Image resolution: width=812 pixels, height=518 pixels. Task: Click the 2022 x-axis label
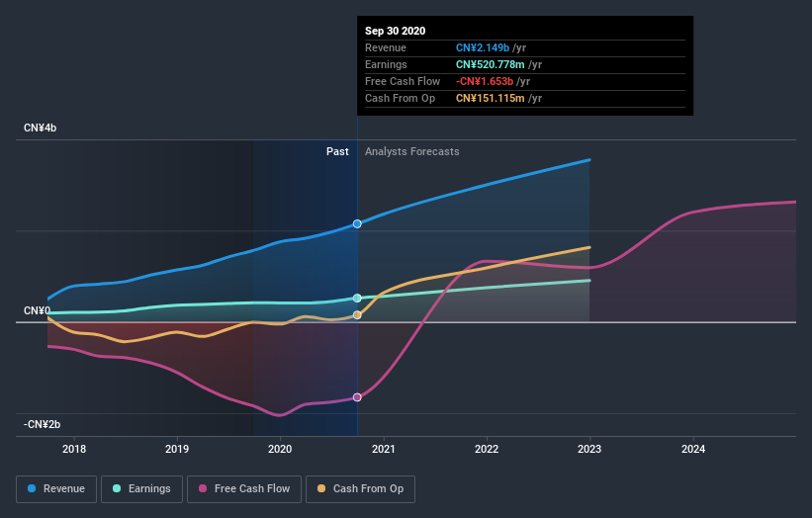coord(487,449)
